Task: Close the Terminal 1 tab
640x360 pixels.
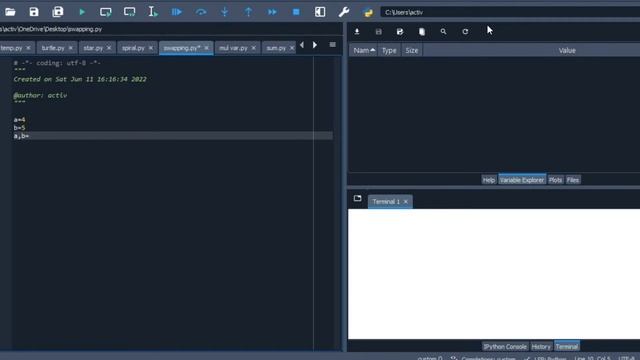Action: point(406,202)
